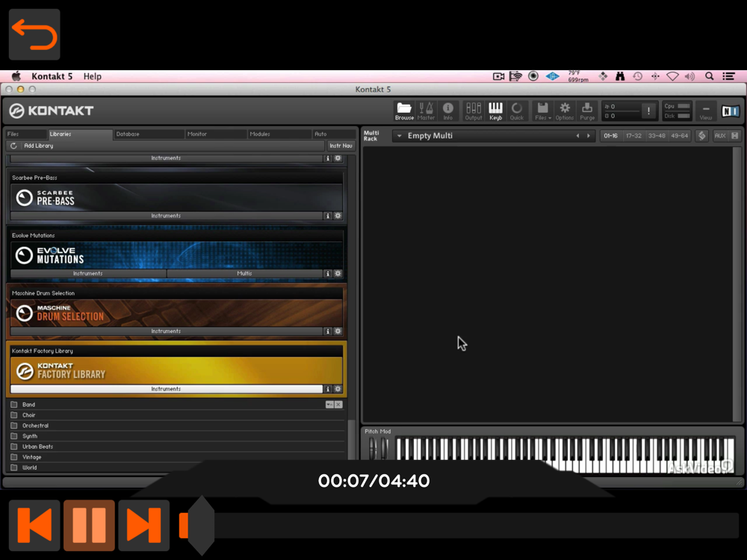747x560 pixels.
Task: Open the Vintage folder
Action: [177, 457]
